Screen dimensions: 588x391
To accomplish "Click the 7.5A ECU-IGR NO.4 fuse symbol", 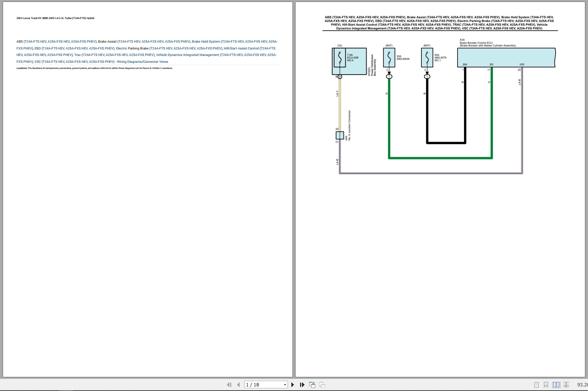I will (340, 58).
